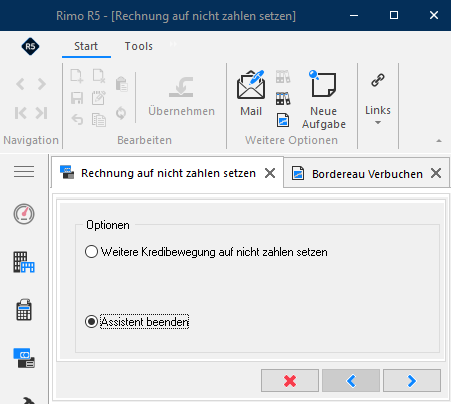Open the R5 application menu logo
The height and width of the screenshot is (404, 451).
(30, 46)
